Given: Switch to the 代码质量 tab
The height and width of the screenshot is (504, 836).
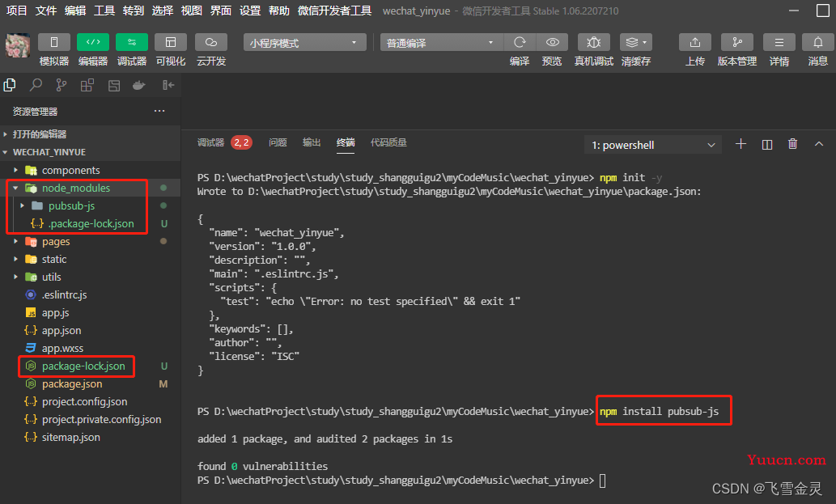Looking at the screenshot, I should coord(388,142).
